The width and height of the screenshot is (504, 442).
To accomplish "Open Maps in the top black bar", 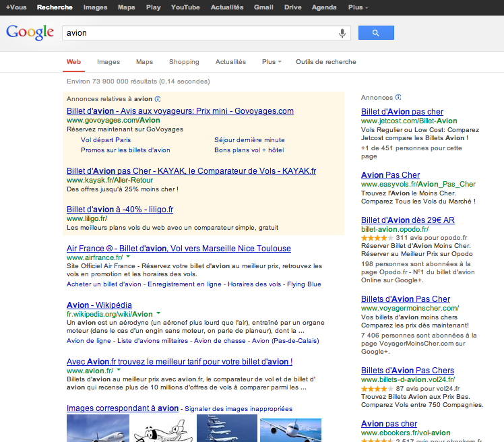I will coord(126,7).
